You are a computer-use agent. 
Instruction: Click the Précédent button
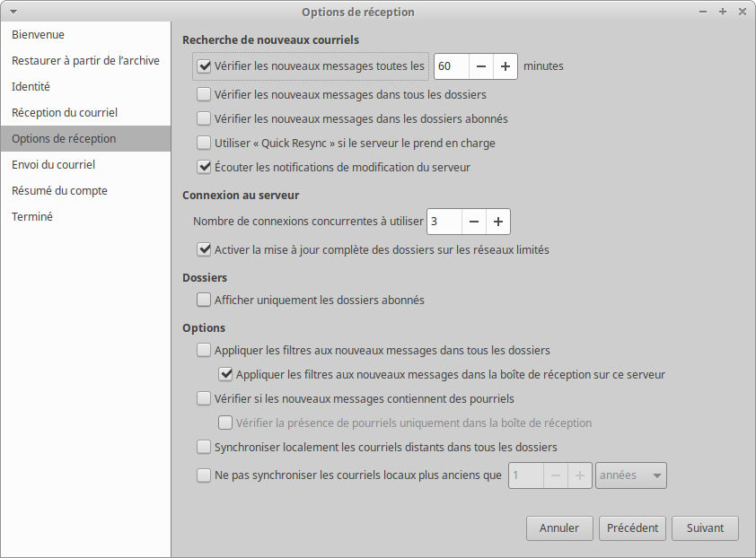point(632,528)
